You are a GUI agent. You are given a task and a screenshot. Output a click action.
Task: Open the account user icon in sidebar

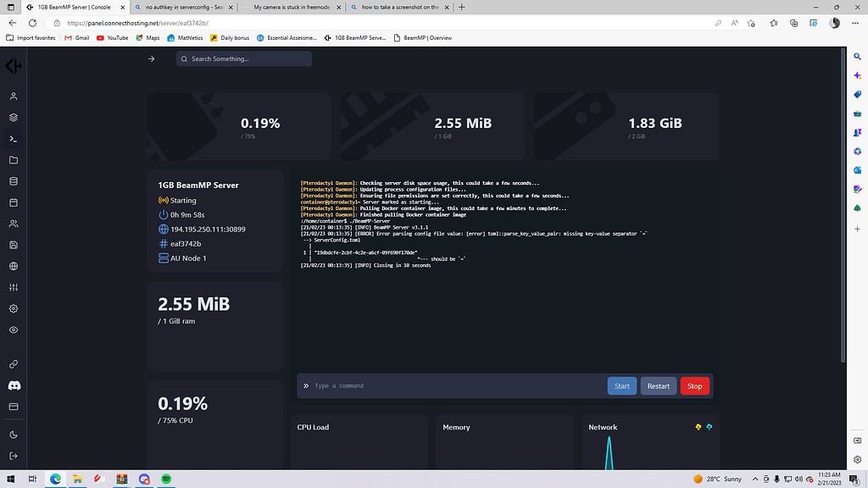(x=14, y=97)
